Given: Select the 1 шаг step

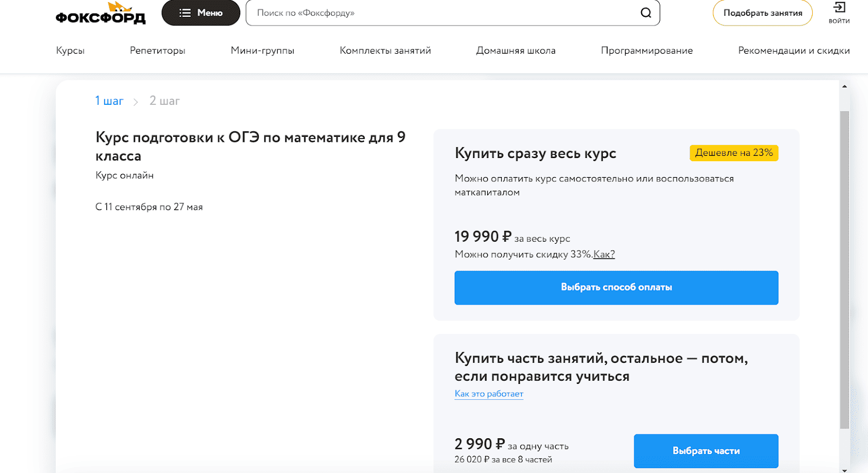Looking at the screenshot, I should [x=109, y=101].
